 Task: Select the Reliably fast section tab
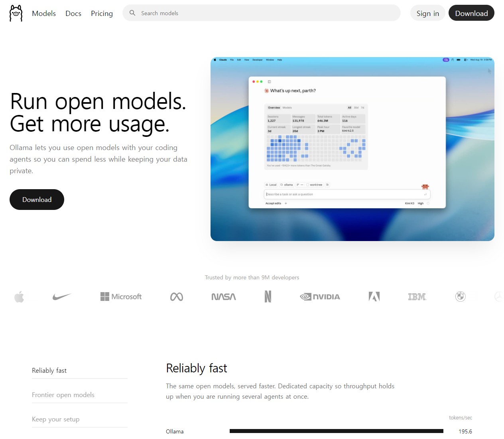click(80, 370)
